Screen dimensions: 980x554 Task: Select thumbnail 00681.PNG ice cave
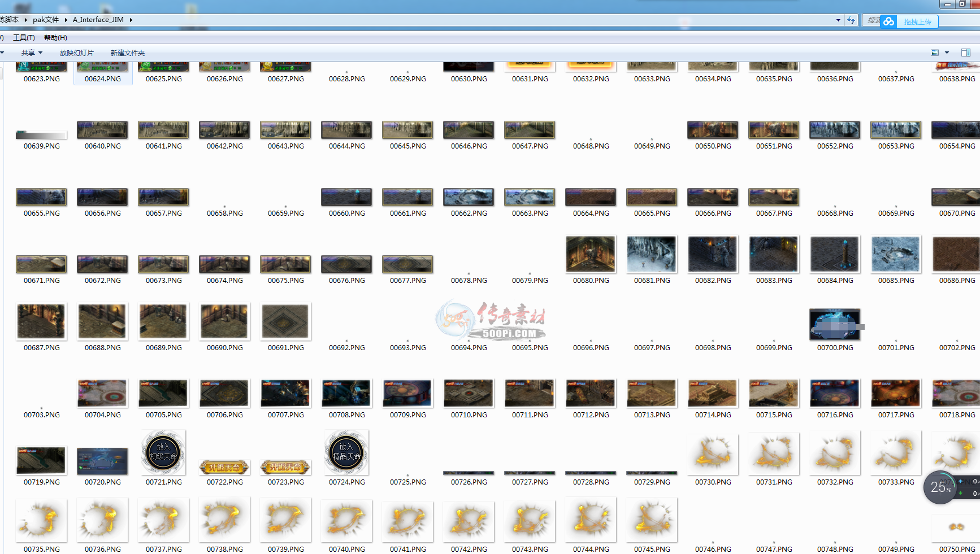coord(652,254)
